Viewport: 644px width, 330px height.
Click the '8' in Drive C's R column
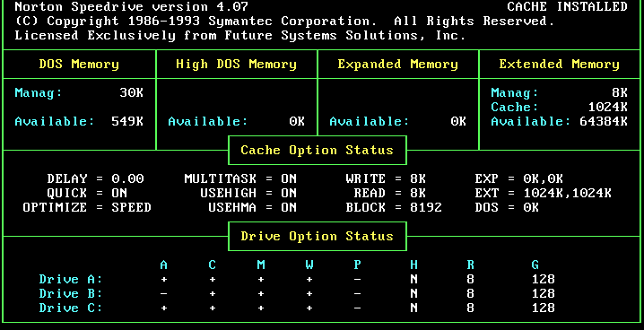point(470,308)
